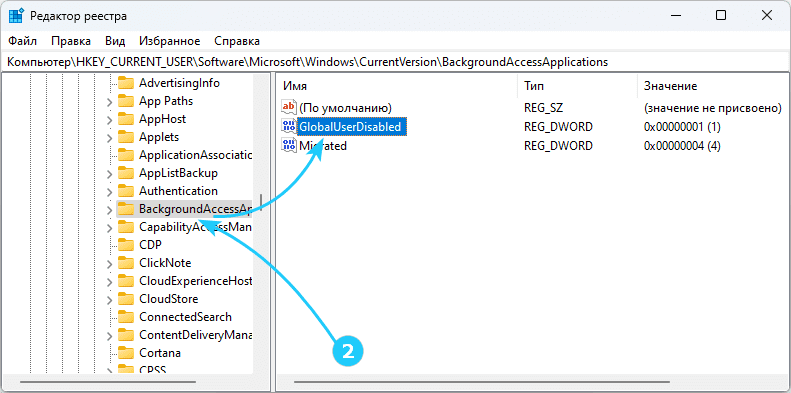
Task: Select the (По умолчанию) value name
Action: [x=346, y=107]
